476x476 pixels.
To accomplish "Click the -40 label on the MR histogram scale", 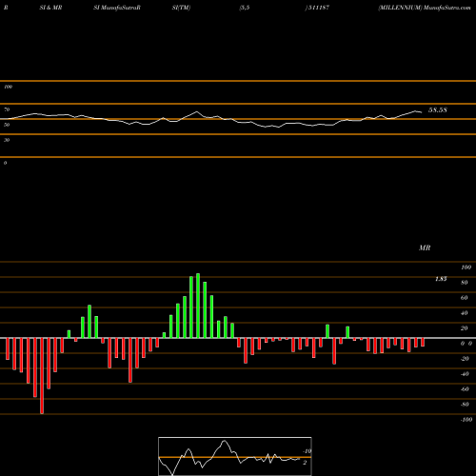I will tap(465, 374).
